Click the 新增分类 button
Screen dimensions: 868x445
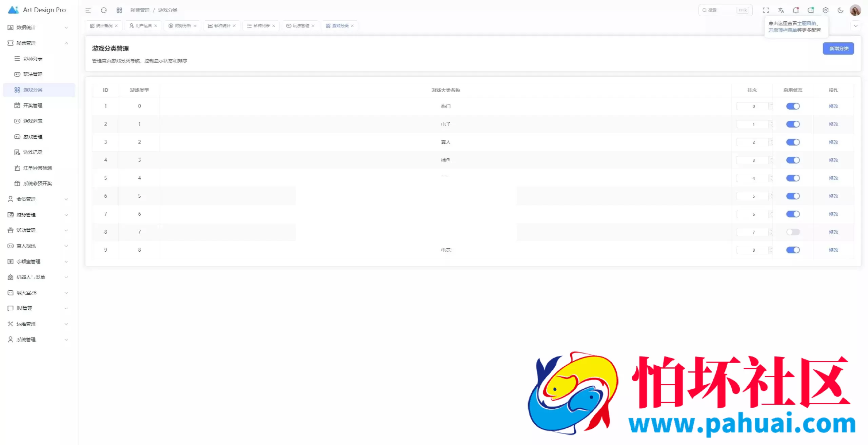tap(839, 49)
